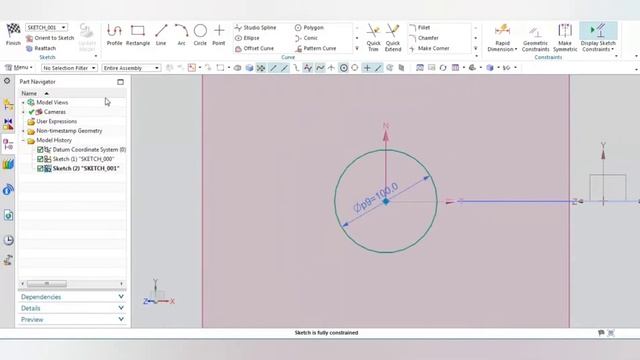Image resolution: width=640 pixels, height=360 pixels.
Task: Select the Rectangle tool
Action: click(138, 34)
